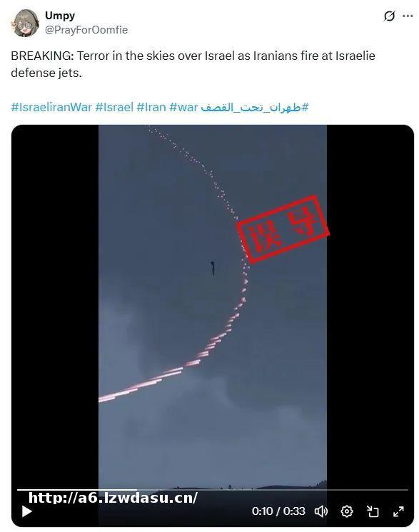The height and width of the screenshot is (532, 419).
Task: Open the #IsraelIranWar hashtag
Action: tap(51, 107)
